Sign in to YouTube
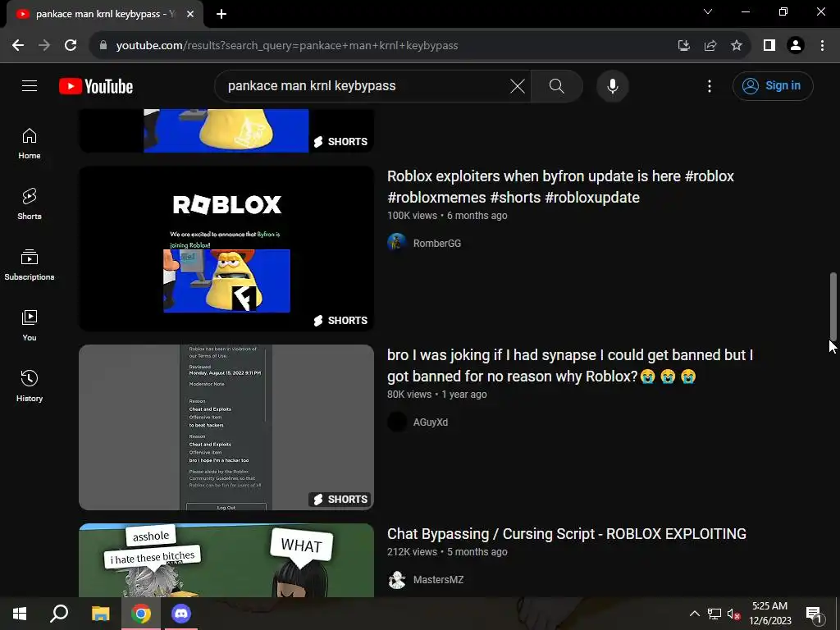 coord(773,85)
